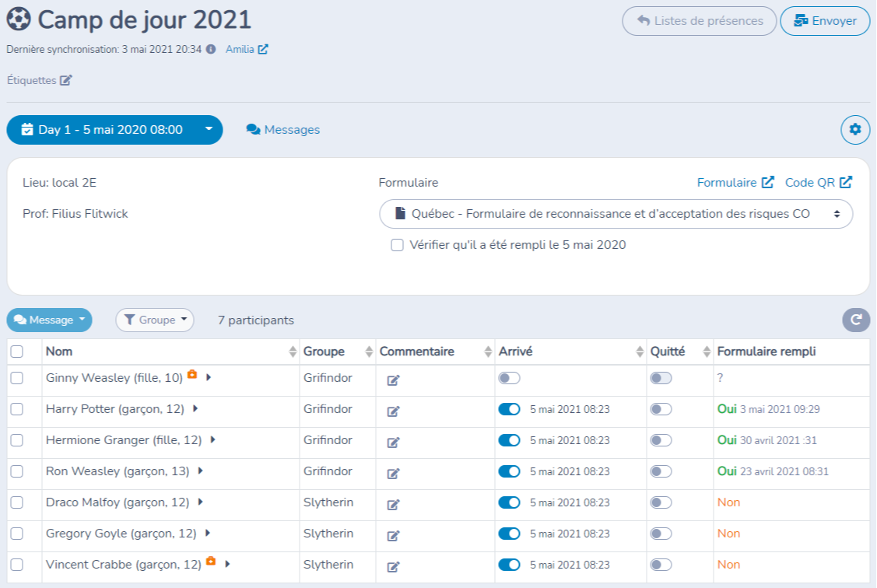Edit the Étiquettes tags icon

coord(66,80)
